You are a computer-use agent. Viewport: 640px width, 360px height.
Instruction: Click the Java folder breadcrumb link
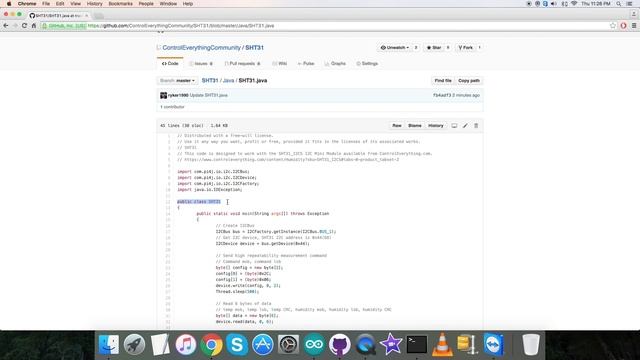coord(228,80)
